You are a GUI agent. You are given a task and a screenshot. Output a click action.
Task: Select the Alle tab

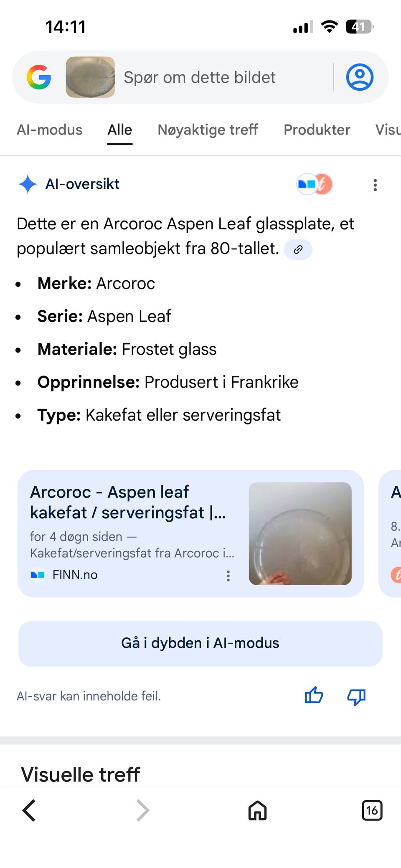(x=120, y=130)
